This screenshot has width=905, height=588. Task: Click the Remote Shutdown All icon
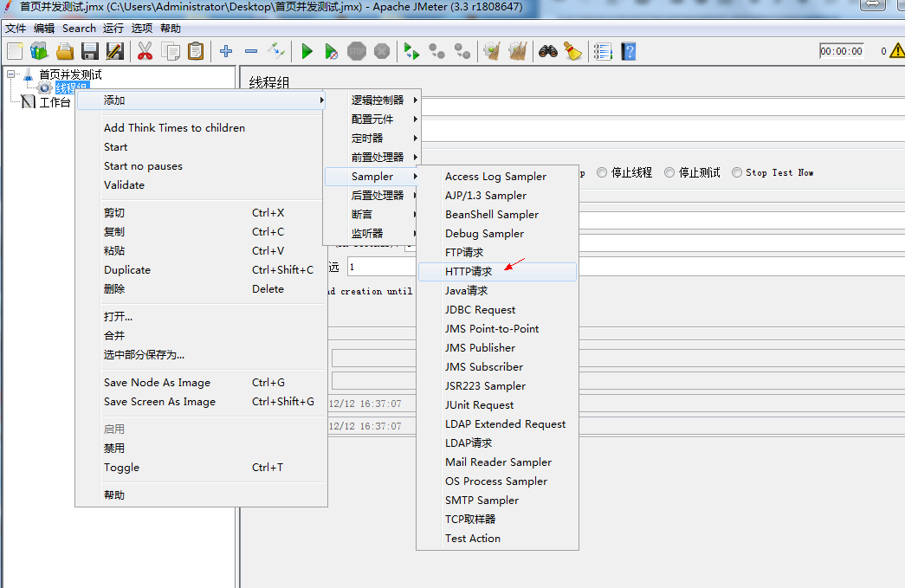pos(462,51)
